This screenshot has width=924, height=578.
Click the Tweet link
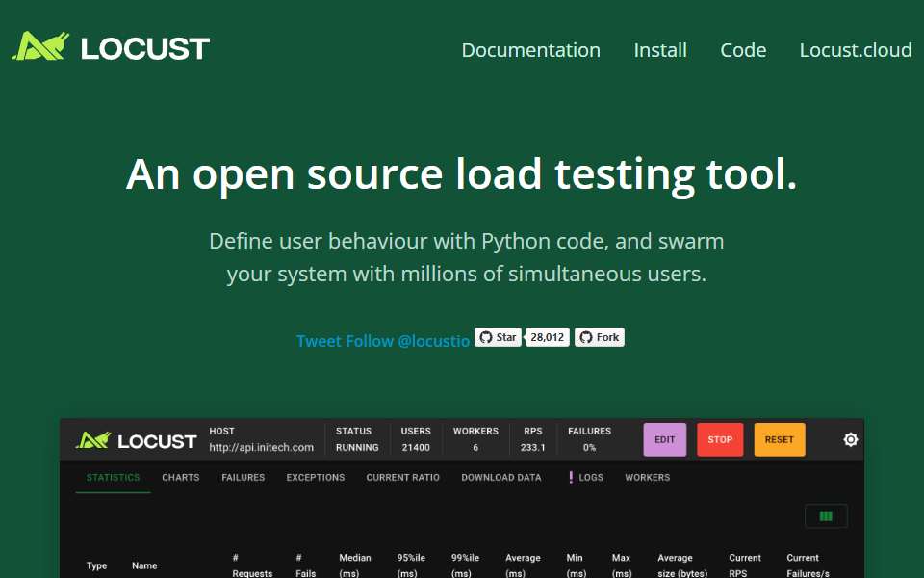(319, 341)
